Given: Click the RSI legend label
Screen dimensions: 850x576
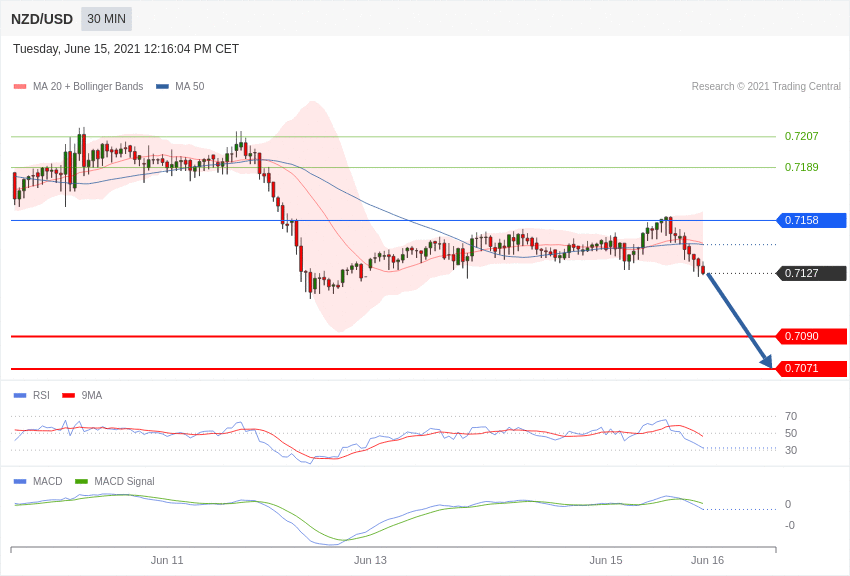Looking at the screenshot, I should click(x=41, y=396).
